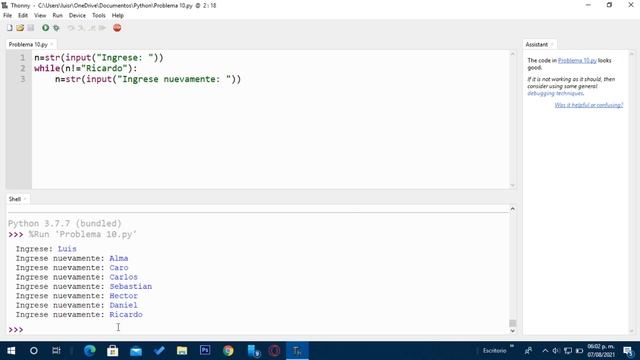Open the taskbar clock and date
The height and width of the screenshot is (360, 640).
tap(601, 351)
